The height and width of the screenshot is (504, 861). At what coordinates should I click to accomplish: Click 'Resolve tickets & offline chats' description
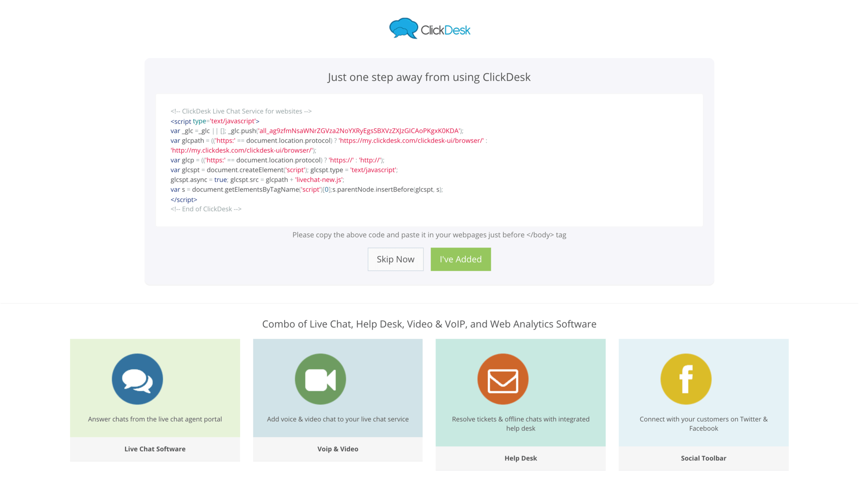(520, 424)
